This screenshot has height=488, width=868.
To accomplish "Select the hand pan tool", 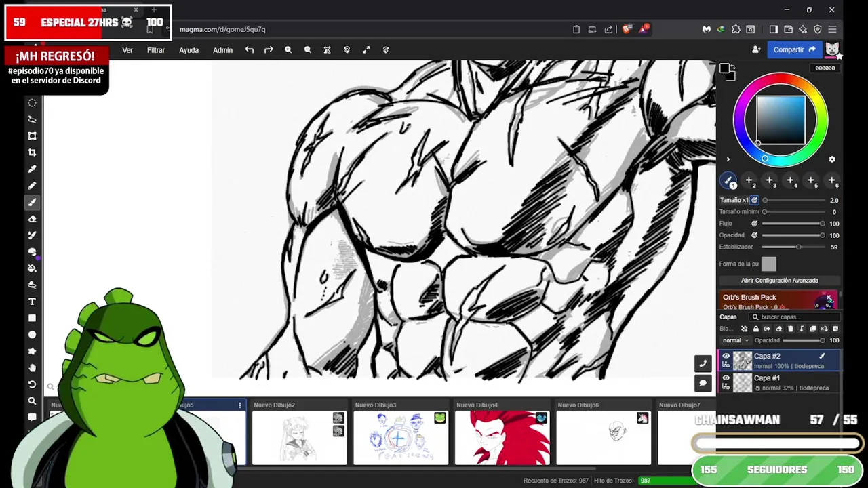I will [x=32, y=368].
